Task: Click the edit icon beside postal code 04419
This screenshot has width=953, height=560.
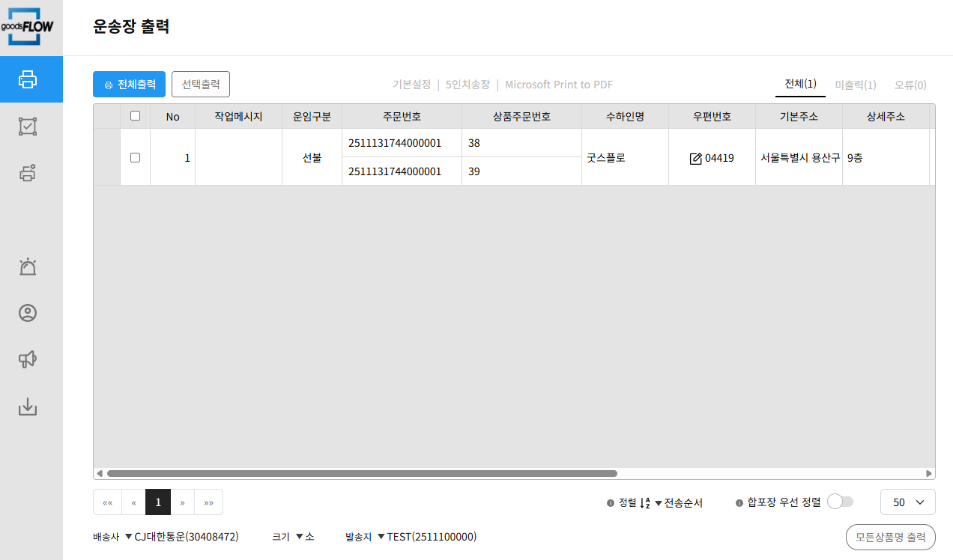Action: pos(695,158)
